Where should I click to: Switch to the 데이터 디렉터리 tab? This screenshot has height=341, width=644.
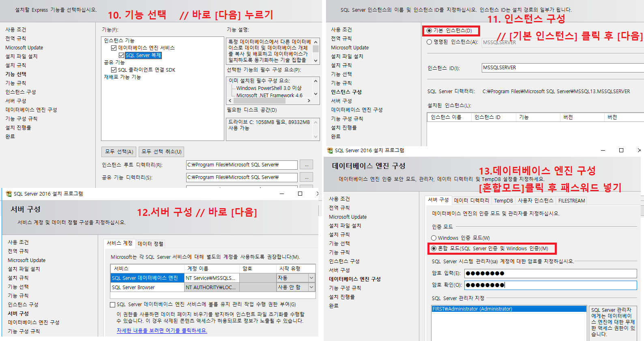(x=471, y=200)
